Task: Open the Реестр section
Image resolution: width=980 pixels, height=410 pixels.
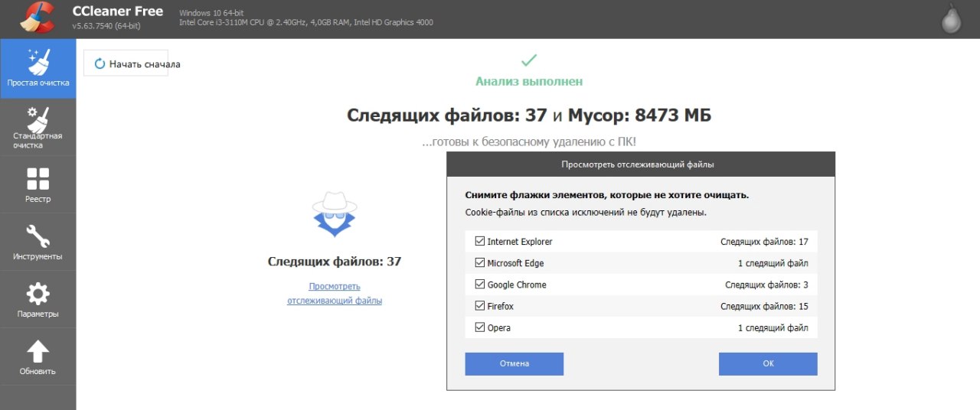Action: pyautogui.click(x=38, y=184)
